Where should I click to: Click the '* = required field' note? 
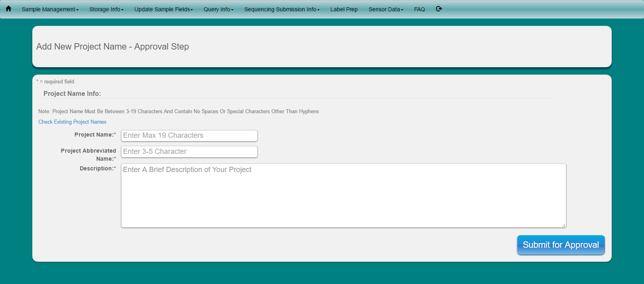[55, 81]
